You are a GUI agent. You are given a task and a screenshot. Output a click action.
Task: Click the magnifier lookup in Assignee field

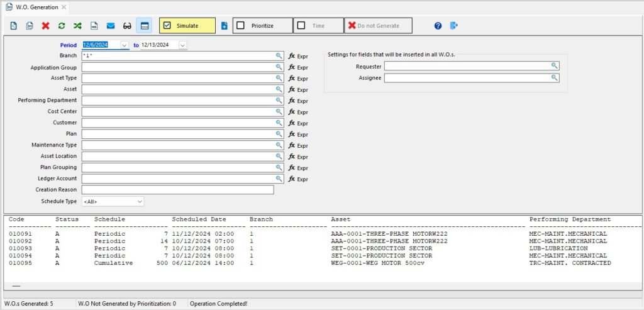(555, 77)
